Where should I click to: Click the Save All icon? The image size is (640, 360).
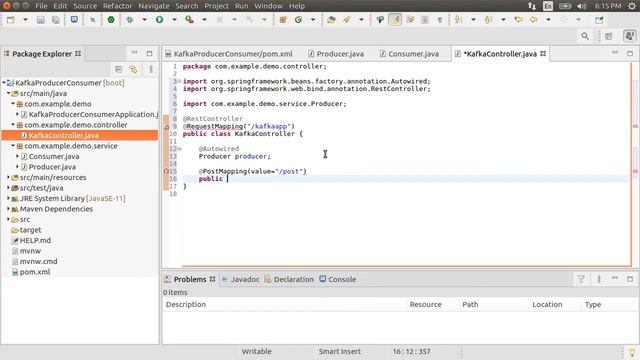[56, 20]
